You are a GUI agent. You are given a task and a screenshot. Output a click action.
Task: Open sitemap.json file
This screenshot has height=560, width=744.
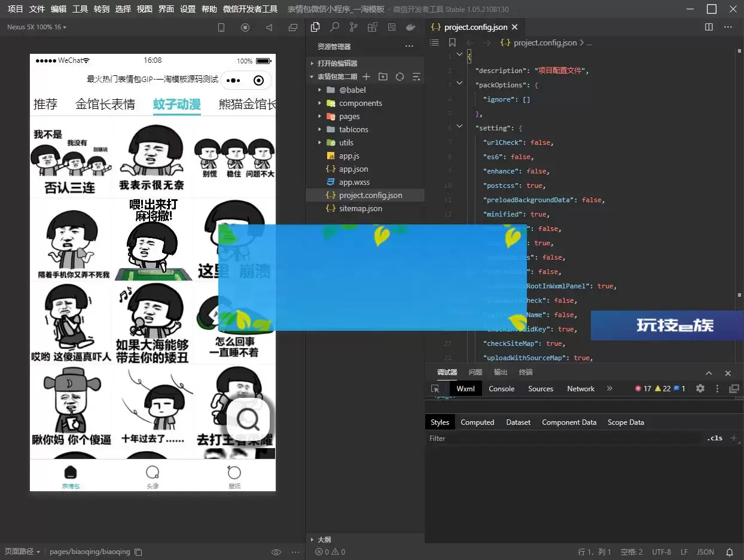(361, 208)
